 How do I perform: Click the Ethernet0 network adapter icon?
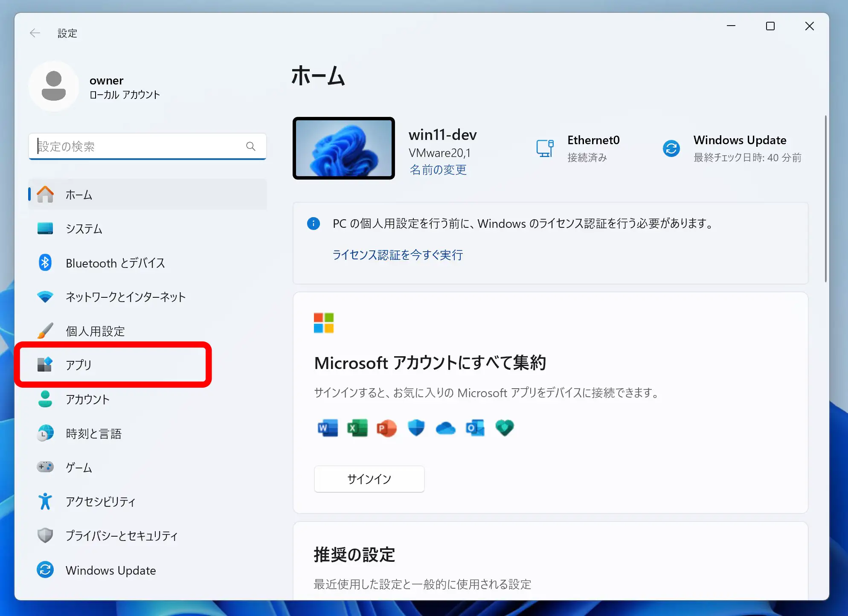(545, 148)
